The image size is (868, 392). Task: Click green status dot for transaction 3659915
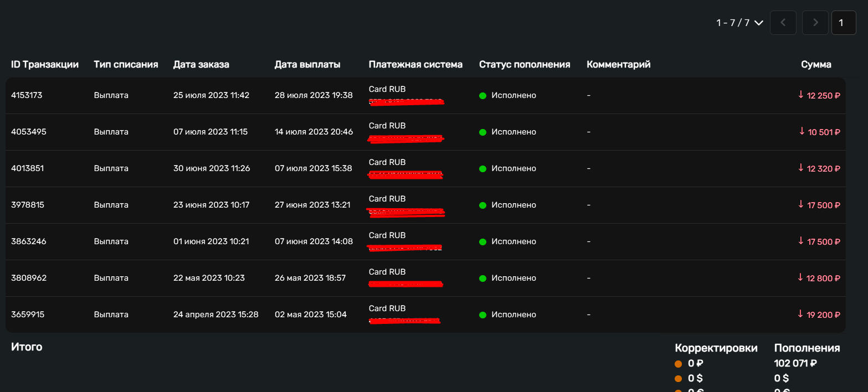(482, 315)
